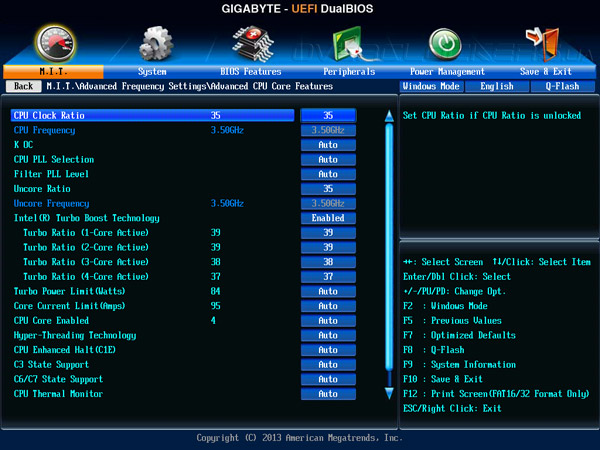Image resolution: width=600 pixels, height=450 pixels.
Task: Select the CPU Core Enabled label
Action: pos(51,321)
